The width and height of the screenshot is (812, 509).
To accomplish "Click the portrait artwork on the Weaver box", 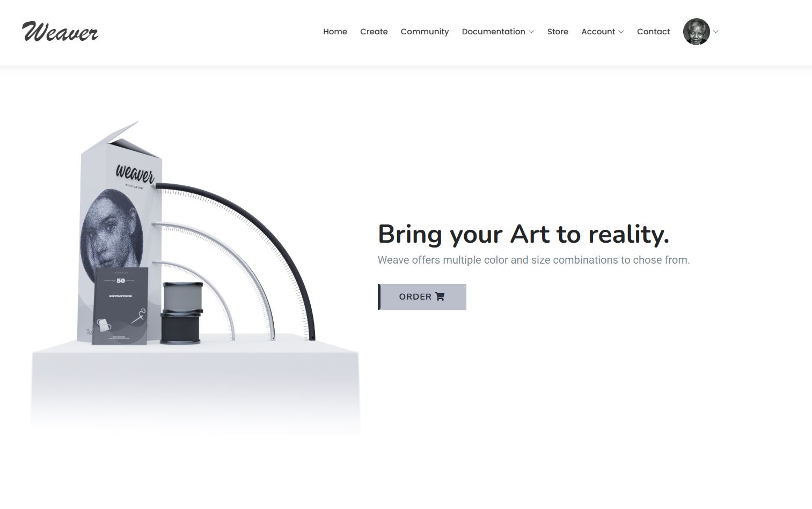I will click(110, 228).
